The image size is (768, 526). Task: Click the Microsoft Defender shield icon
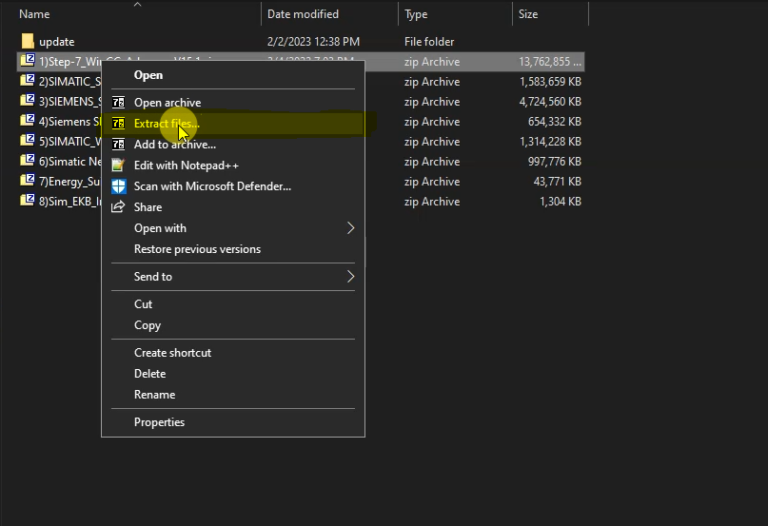point(118,186)
